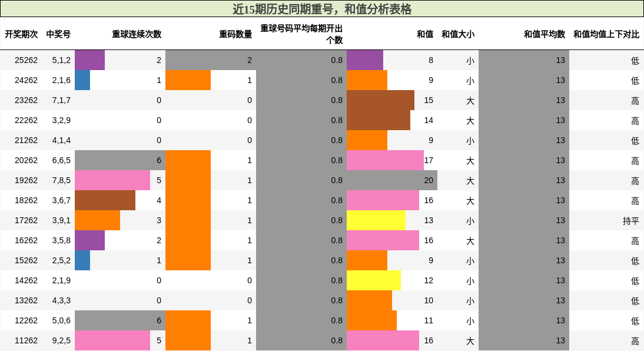Click winning numbers 2,5,2
The image size is (644, 351).
[x=61, y=260]
